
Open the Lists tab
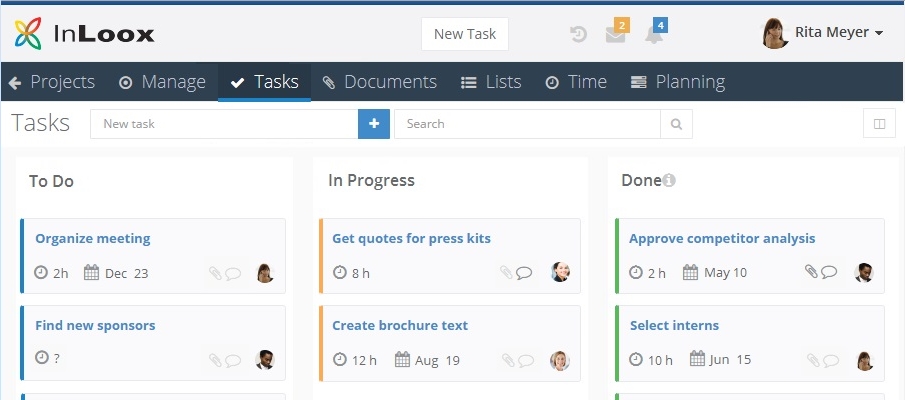pos(491,82)
